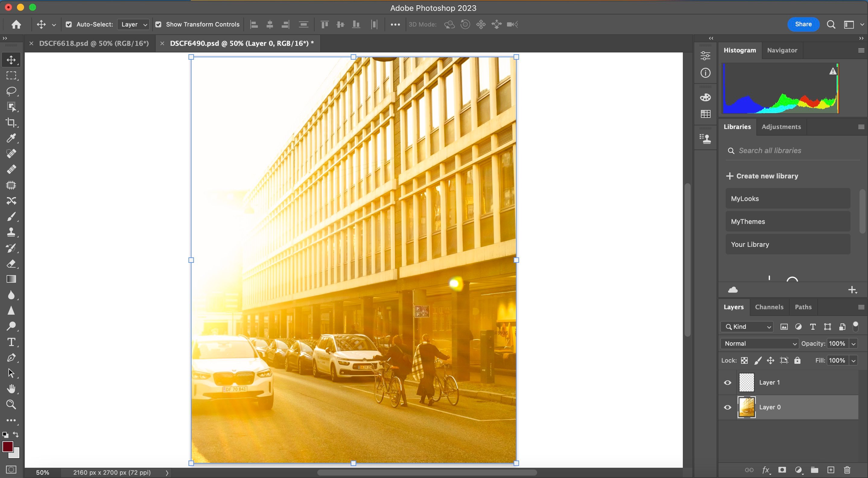Select the Eyedropper tool

click(x=11, y=138)
